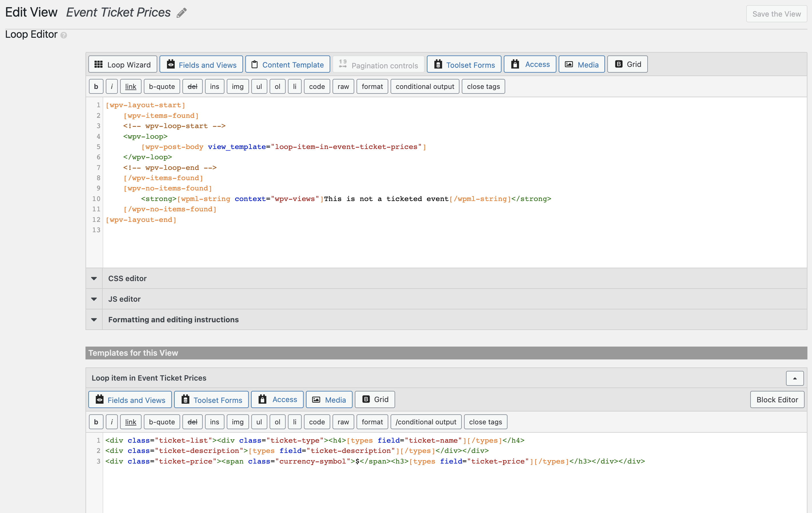Click the Pagination controls button
This screenshot has width=812, height=513.
pos(378,64)
